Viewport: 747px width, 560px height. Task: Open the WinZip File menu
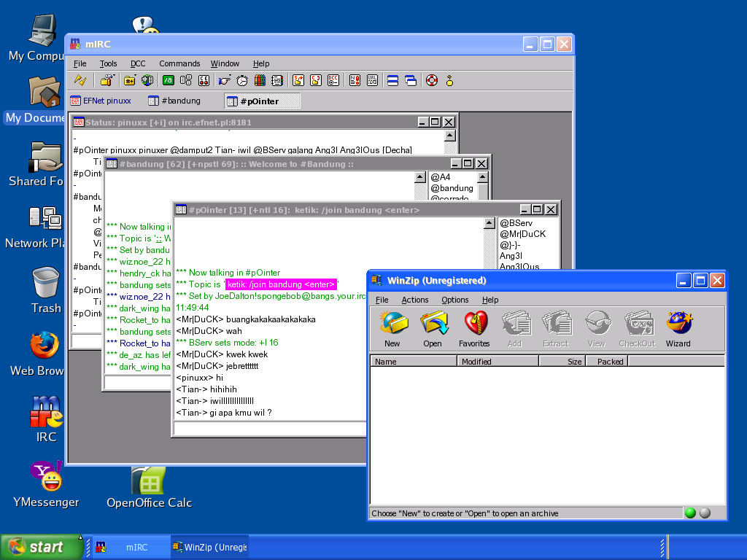pos(382,300)
